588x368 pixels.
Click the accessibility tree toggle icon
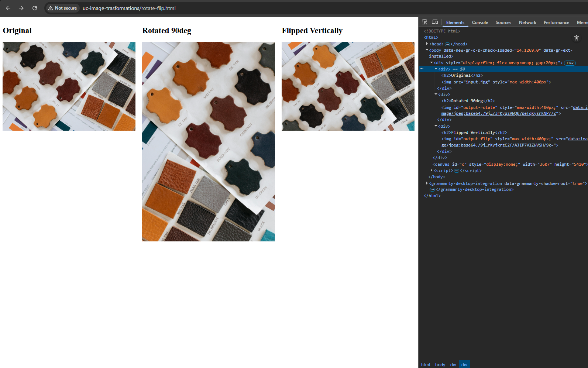pos(577,38)
